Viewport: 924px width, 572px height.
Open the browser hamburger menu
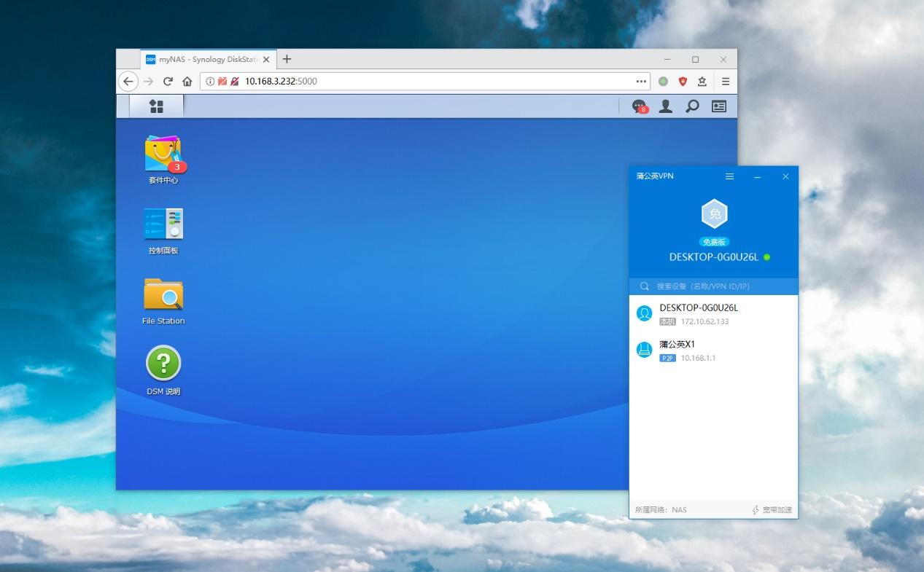point(726,82)
